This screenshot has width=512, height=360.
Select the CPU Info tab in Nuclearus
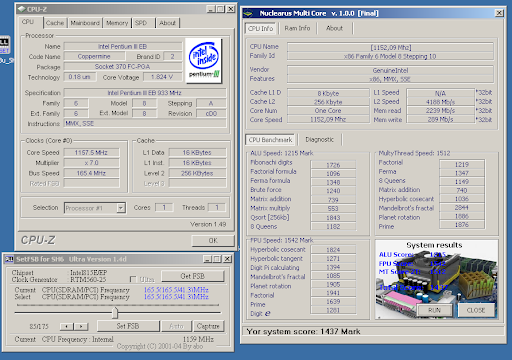pyautogui.click(x=261, y=28)
